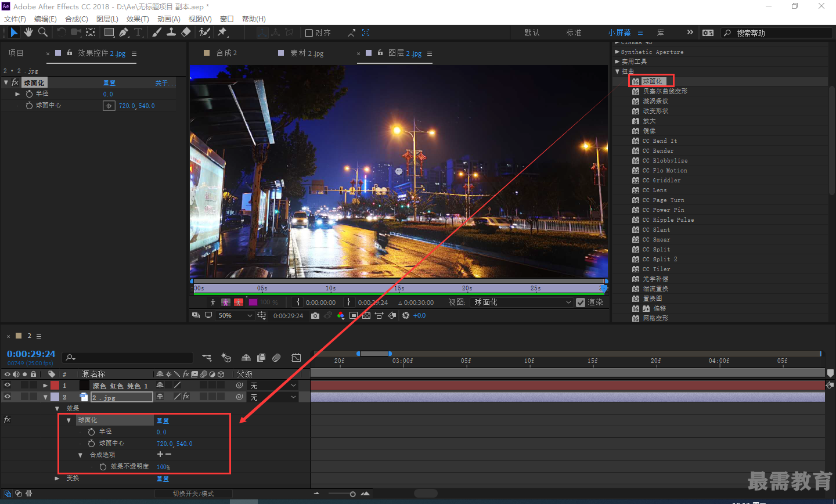
Task: Switch to the 项目 panel tab
Action: 16,53
